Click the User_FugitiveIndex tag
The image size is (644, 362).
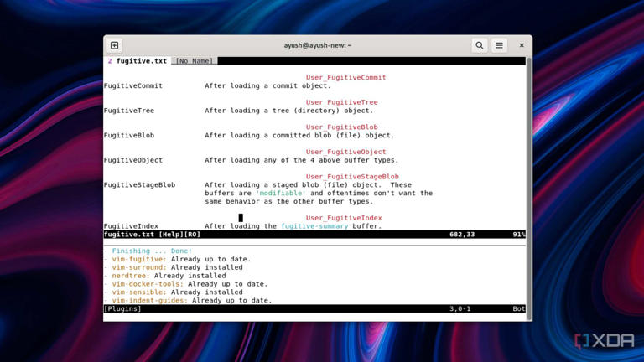point(344,218)
